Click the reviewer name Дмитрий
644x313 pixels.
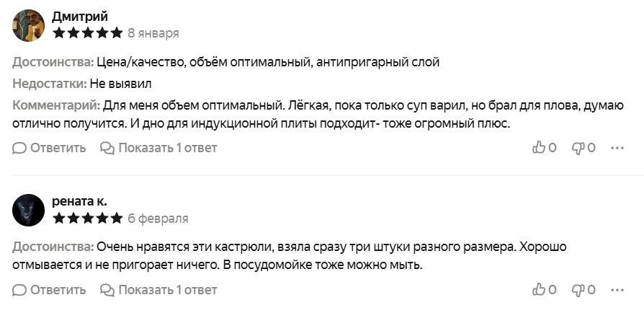pos(79,17)
